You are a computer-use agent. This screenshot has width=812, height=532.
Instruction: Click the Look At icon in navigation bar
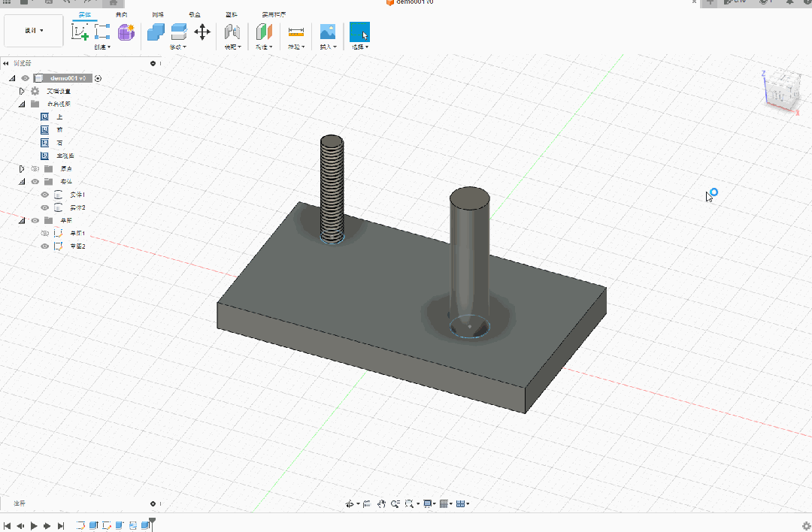pyautogui.click(x=367, y=503)
